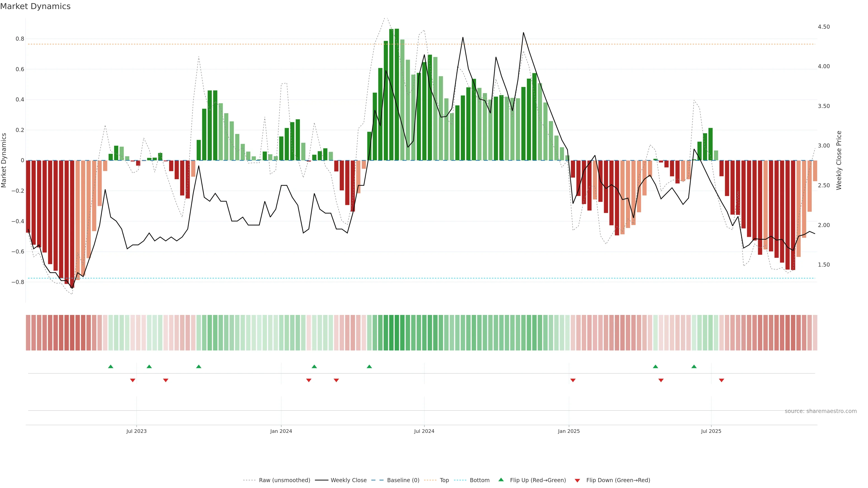868x488 pixels.
Task: Toggle the Baseline (0) legend entry
Action: (403, 480)
